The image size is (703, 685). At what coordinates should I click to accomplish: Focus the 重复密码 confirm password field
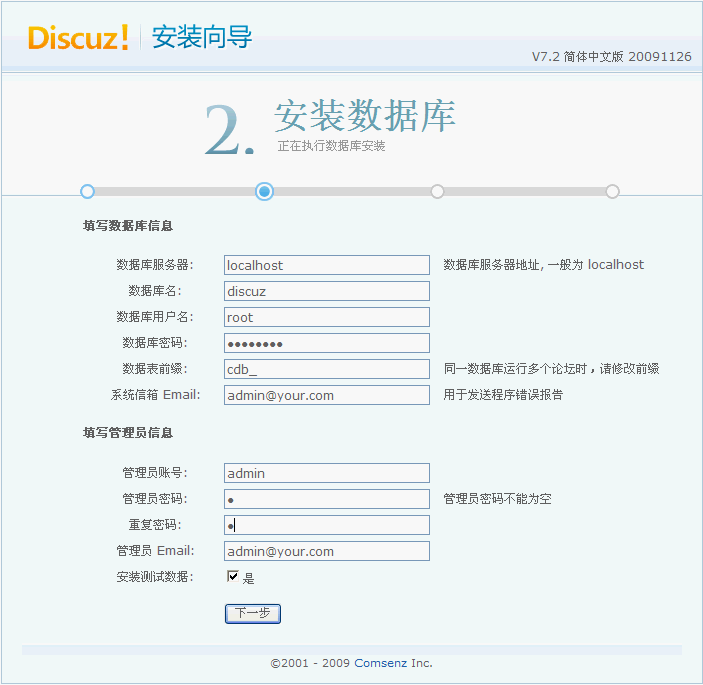(326, 525)
